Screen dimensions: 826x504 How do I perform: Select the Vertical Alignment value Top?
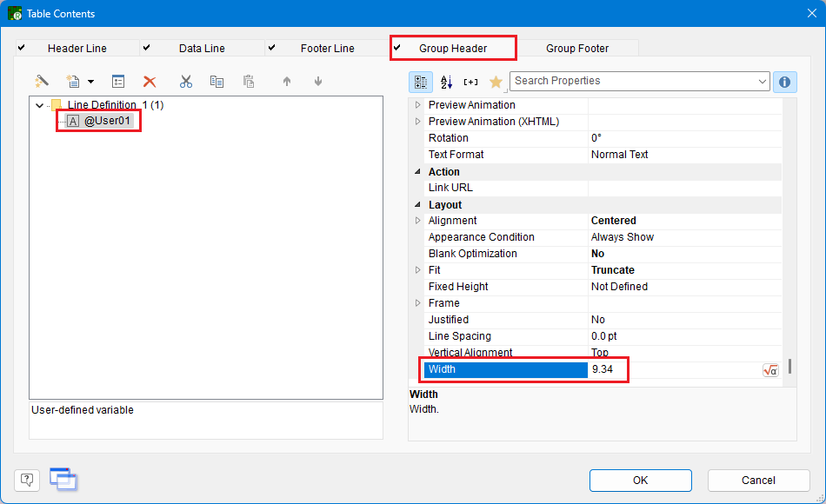pos(599,352)
